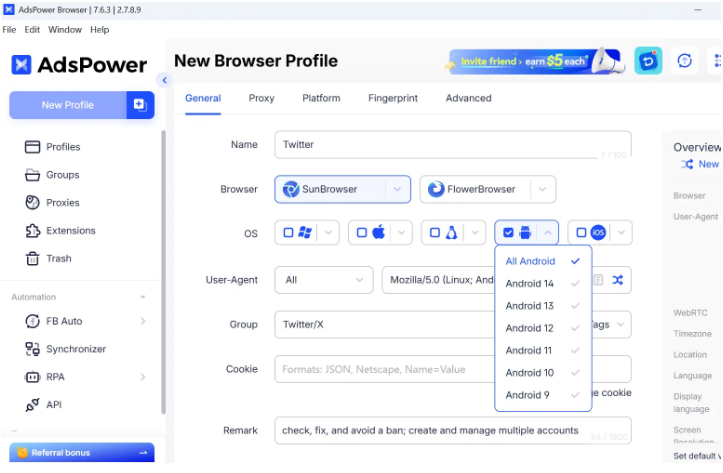Expand Windows version dropdown arrow

328,233
